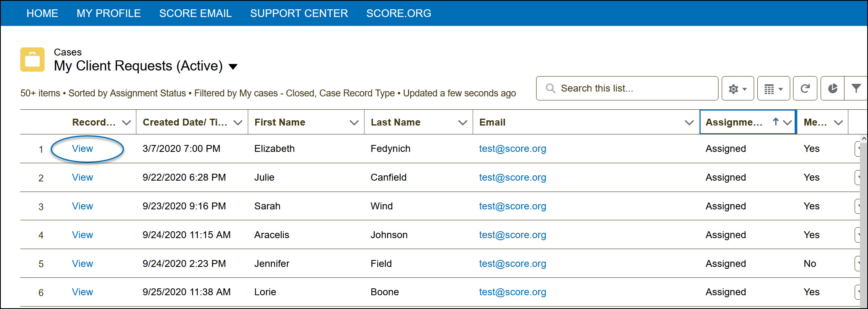The height and width of the screenshot is (309, 868).
Task: Open the display-as-table view menu
Action: point(773,89)
